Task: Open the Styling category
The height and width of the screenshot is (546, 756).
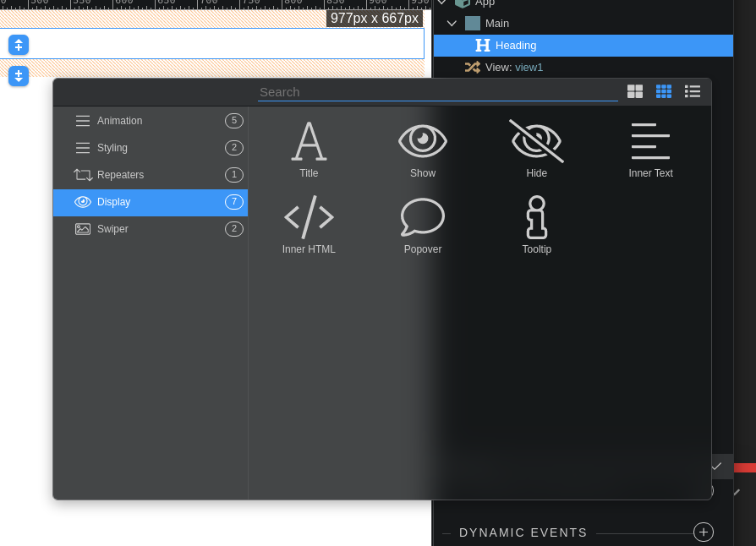Action: (151, 147)
